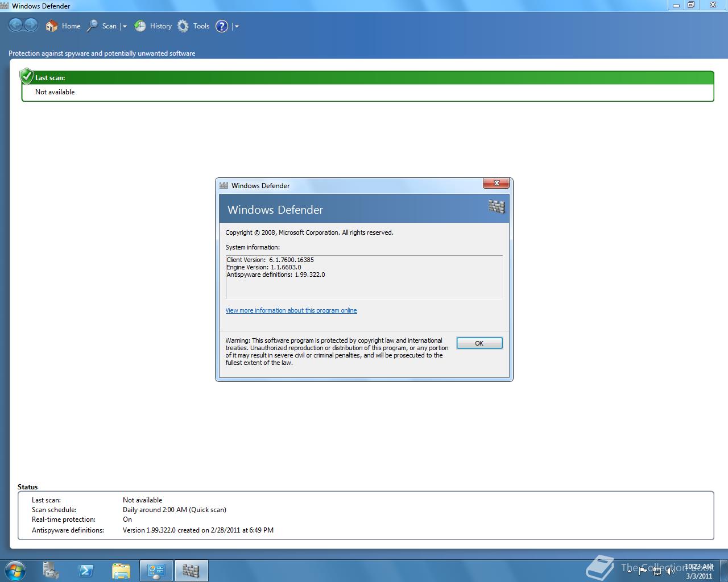Viewport: 728px width, 582px height.
Task: Open Tools from the toolbar
Action: coord(193,26)
